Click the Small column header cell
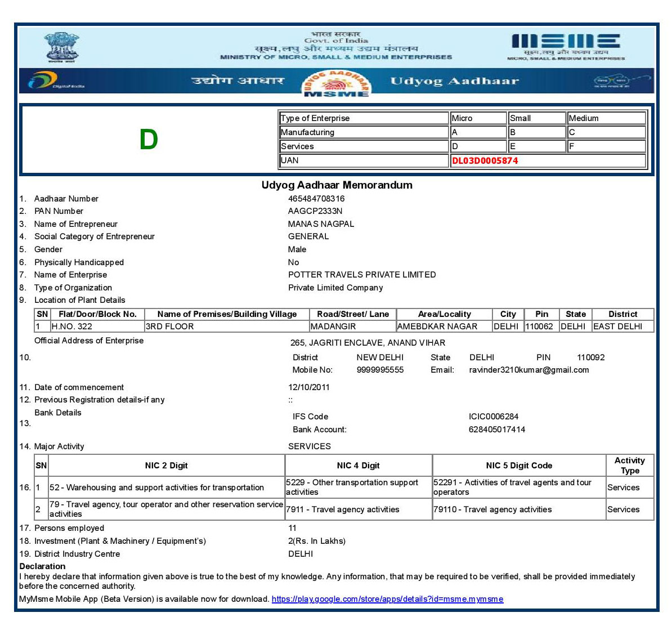Screen dimensions: 672x635 tap(537, 118)
